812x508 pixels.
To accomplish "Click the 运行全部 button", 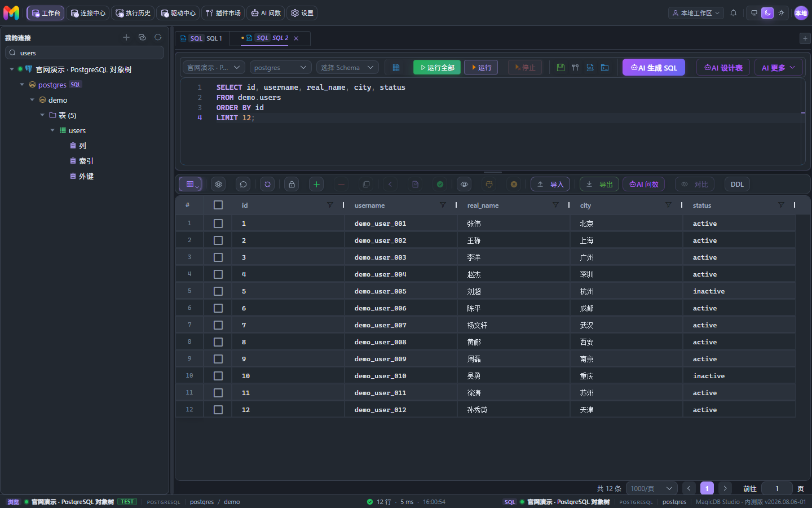I will [x=437, y=68].
